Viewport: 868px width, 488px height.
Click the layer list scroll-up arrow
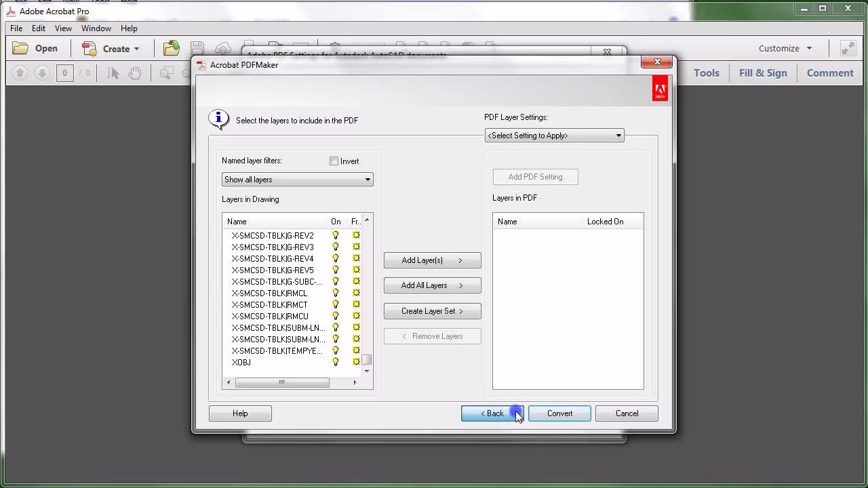tap(367, 220)
